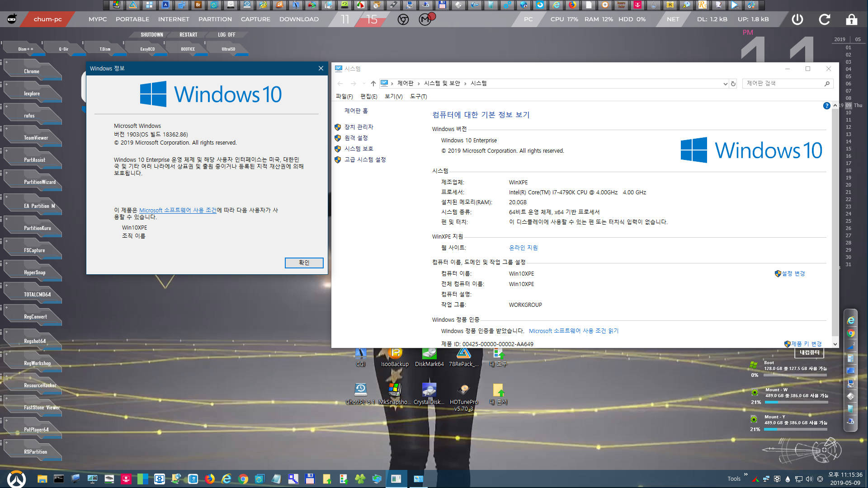
Task: Click the SHUTDOWN button
Action: 153,34
